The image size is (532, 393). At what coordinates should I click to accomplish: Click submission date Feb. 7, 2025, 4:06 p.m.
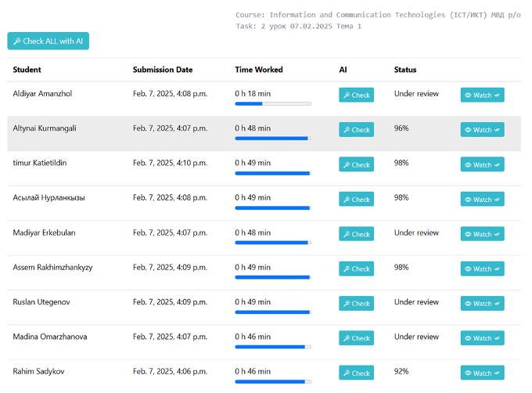tap(170, 371)
